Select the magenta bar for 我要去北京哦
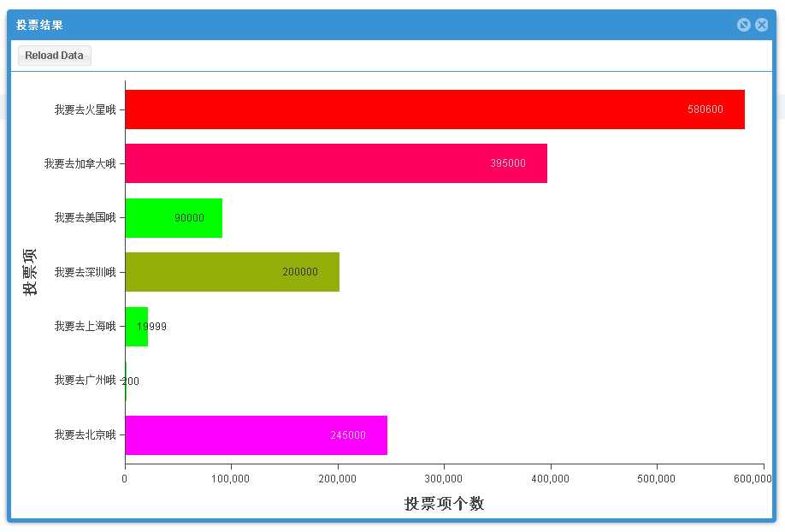 coord(257,435)
